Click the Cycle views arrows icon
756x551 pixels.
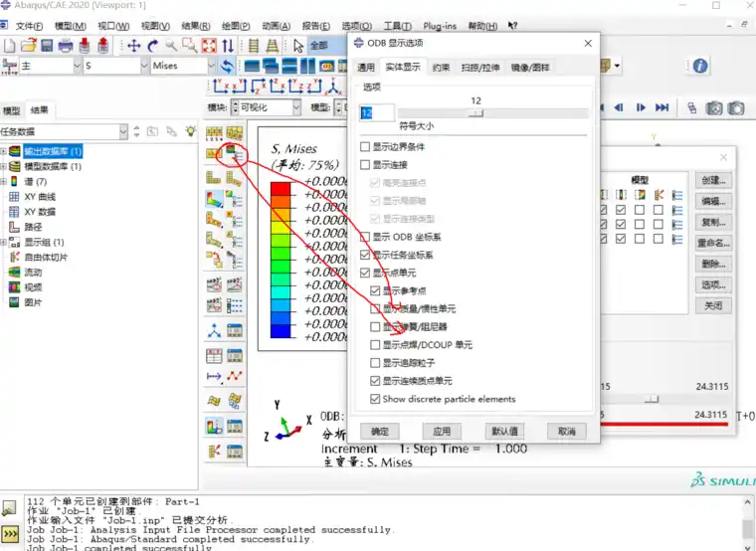click(228, 46)
